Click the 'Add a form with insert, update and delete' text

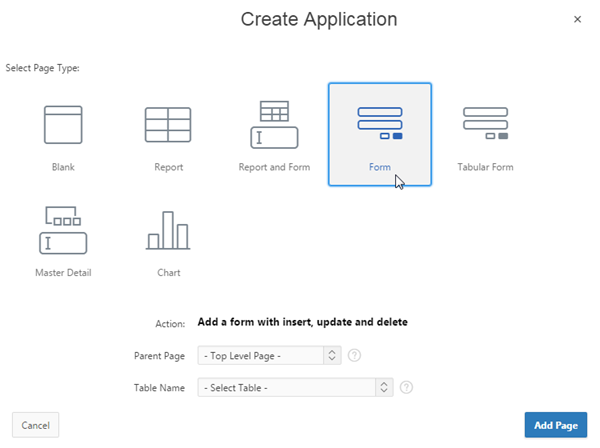pyautogui.click(x=303, y=322)
